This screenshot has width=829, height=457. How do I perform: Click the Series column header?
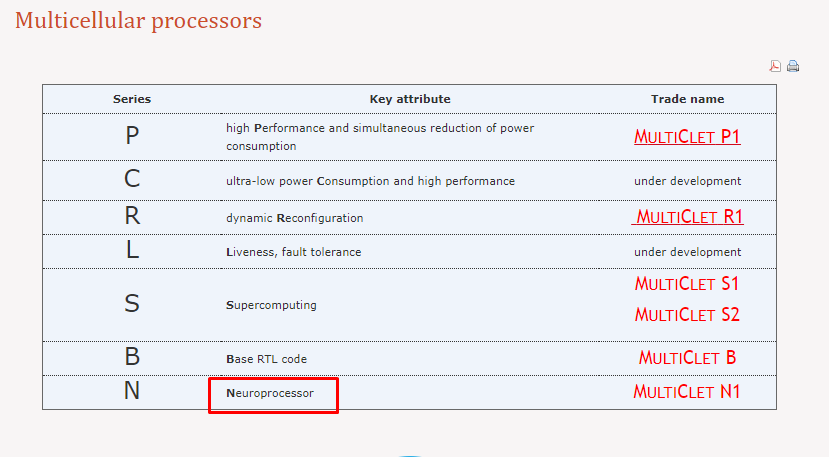pyautogui.click(x=132, y=99)
